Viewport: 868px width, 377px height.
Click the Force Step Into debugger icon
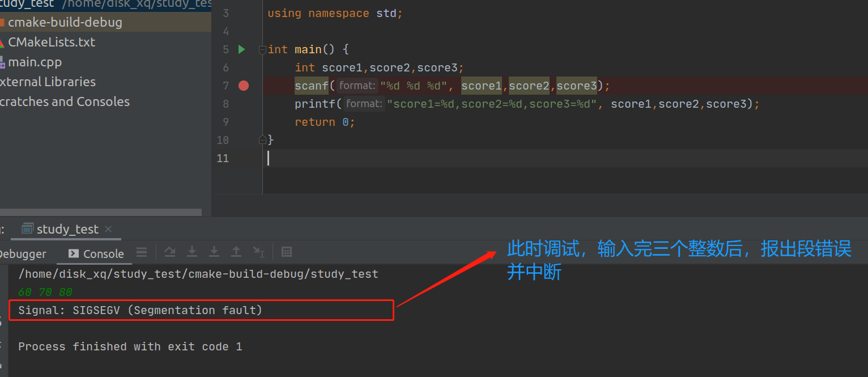214,252
